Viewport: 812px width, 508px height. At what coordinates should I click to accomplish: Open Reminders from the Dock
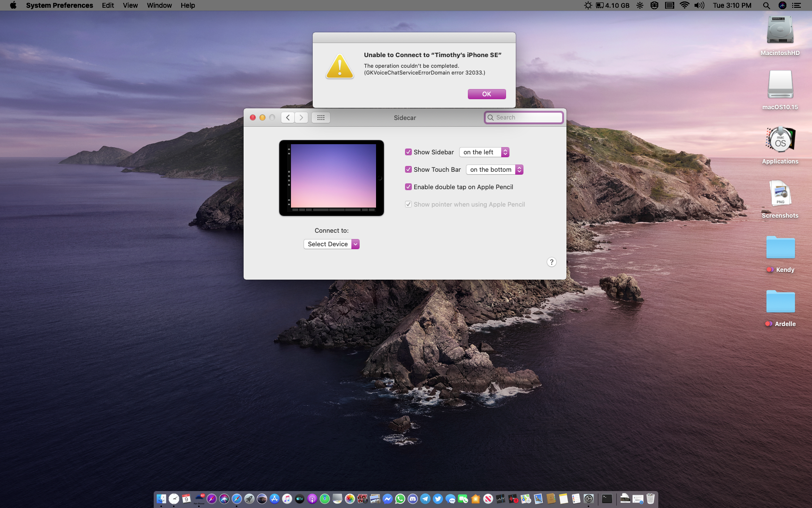(x=576, y=499)
